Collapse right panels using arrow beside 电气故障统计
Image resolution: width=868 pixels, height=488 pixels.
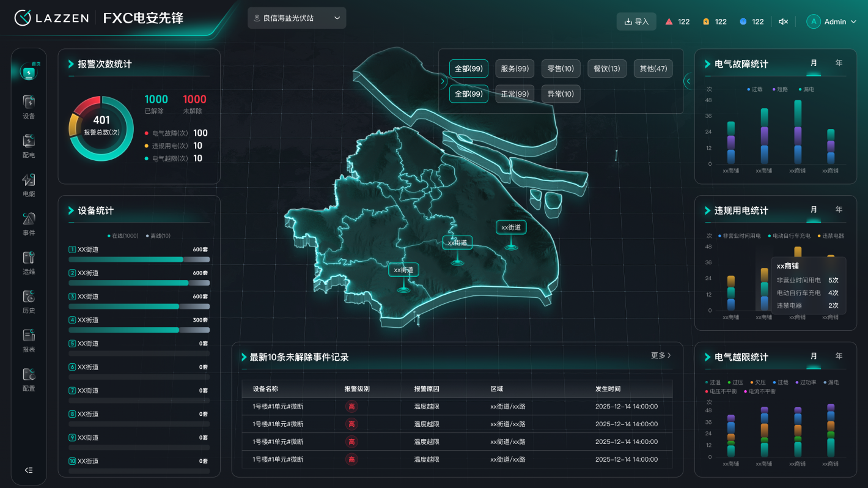point(688,80)
